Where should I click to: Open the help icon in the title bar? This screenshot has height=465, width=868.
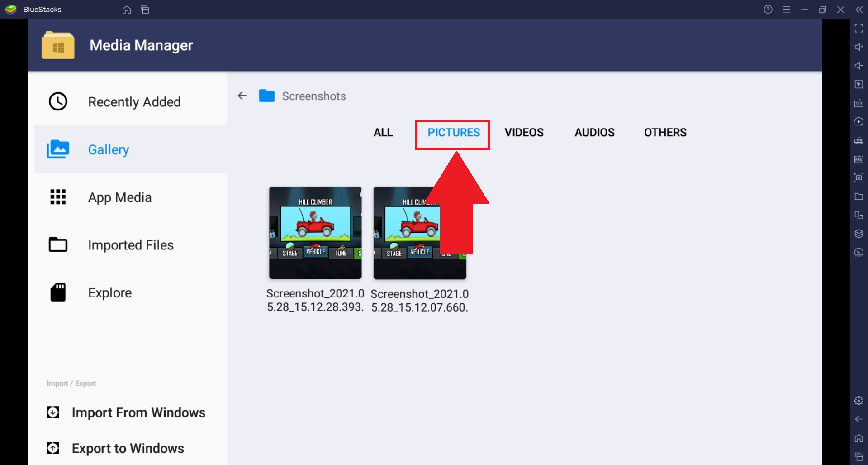coord(768,10)
